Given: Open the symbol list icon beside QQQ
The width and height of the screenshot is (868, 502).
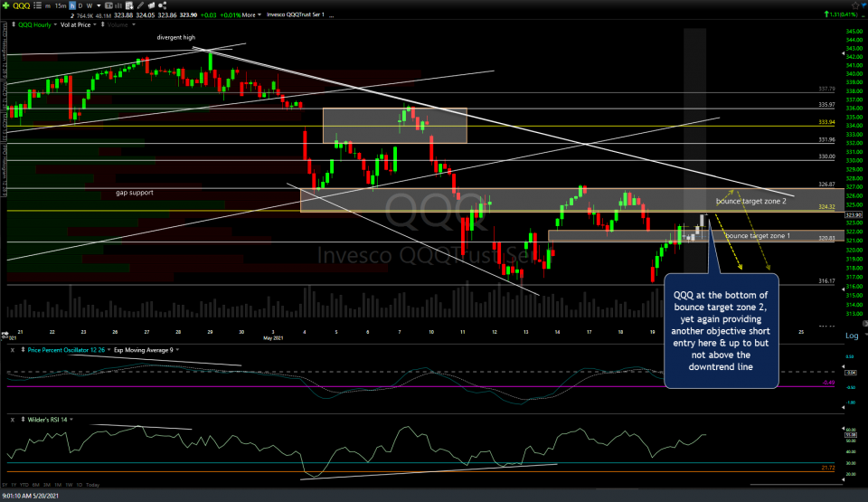Looking at the screenshot, I should 38,5.
